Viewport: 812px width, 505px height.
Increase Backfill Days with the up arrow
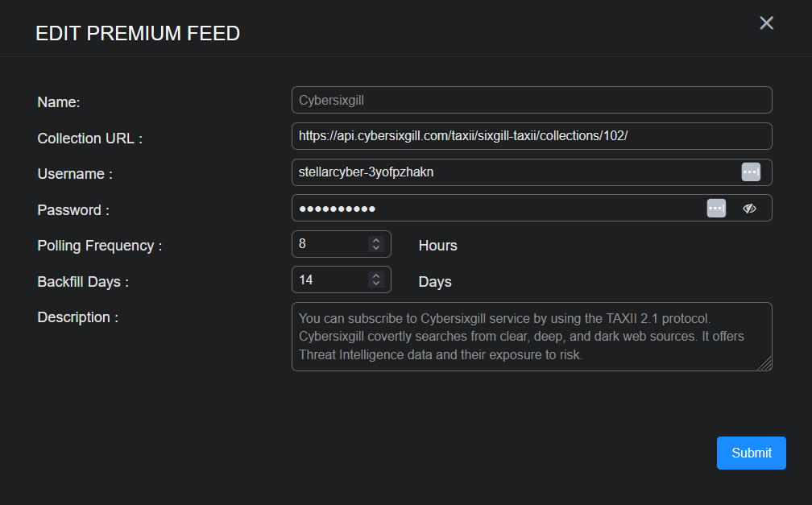click(x=375, y=275)
